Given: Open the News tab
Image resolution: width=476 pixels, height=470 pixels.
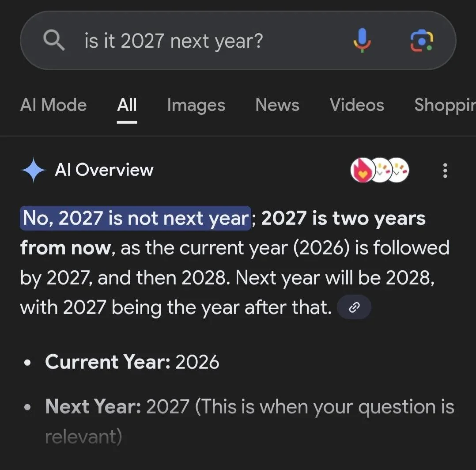Looking at the screenshot, I should click(277, 105).
